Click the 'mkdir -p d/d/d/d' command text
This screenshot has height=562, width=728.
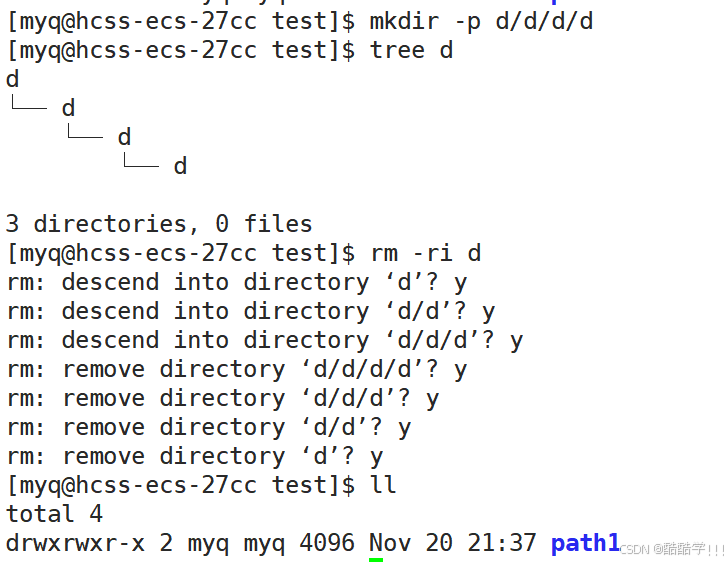tap(481, 22)
